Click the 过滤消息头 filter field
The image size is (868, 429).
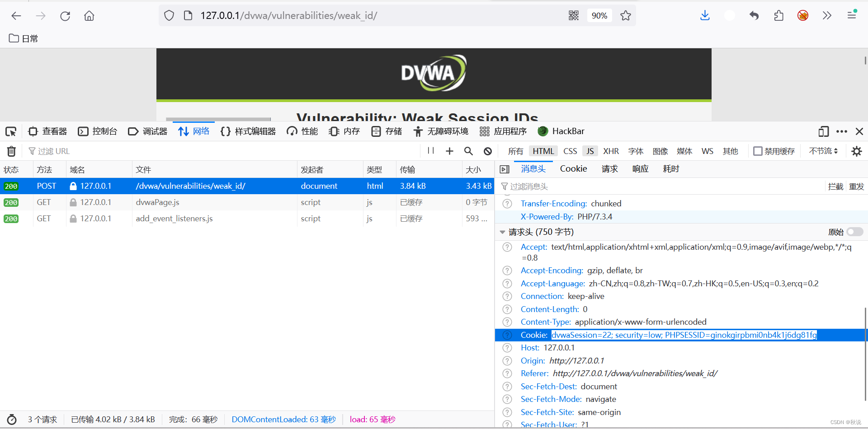[660, 187]
